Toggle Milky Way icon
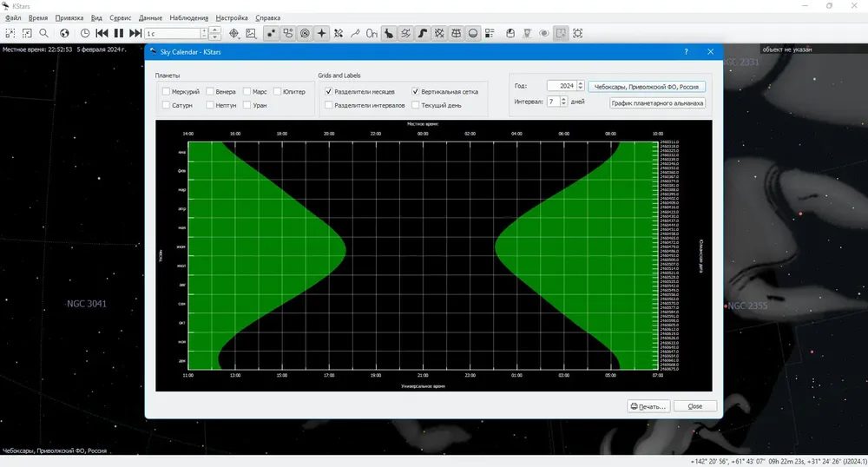The width and height of the screenshot is (868, 467). click(423, 33)
